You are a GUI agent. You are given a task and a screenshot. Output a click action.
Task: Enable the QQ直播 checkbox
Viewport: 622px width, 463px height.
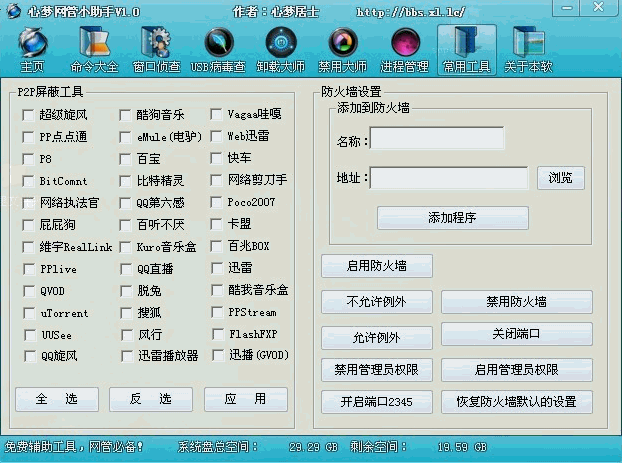[126, 269]
